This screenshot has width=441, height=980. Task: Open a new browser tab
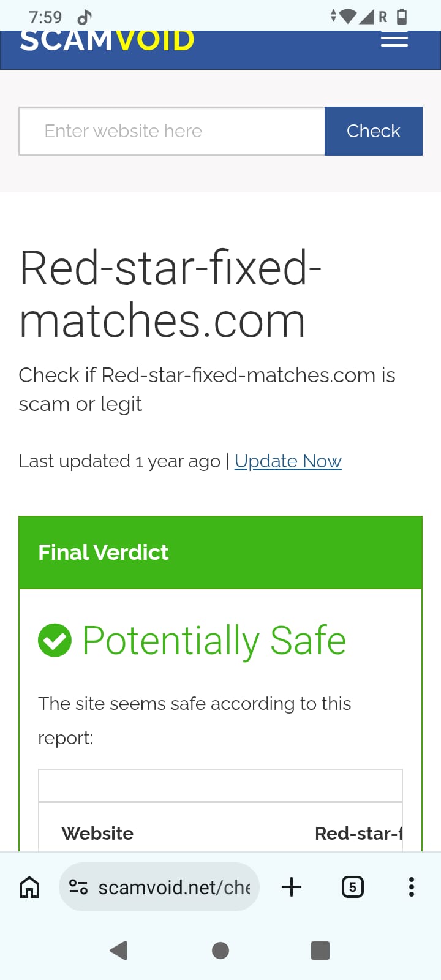coord(292,887)
